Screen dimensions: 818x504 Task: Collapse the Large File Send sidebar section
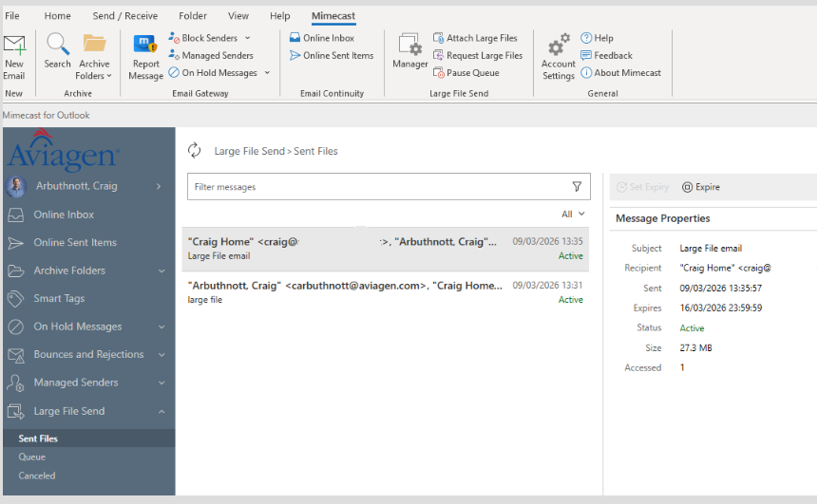pos(162,411)
